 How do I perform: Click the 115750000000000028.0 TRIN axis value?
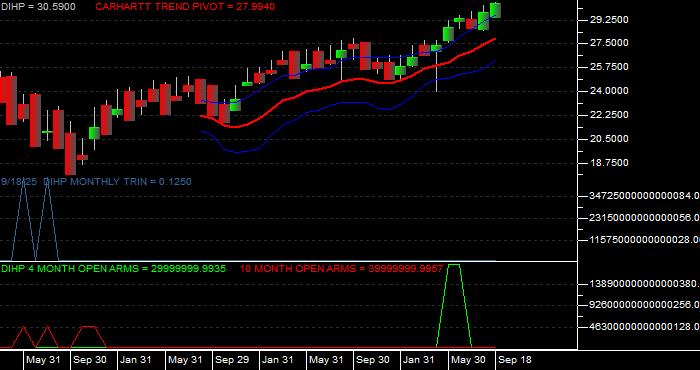tap(645, 240)
